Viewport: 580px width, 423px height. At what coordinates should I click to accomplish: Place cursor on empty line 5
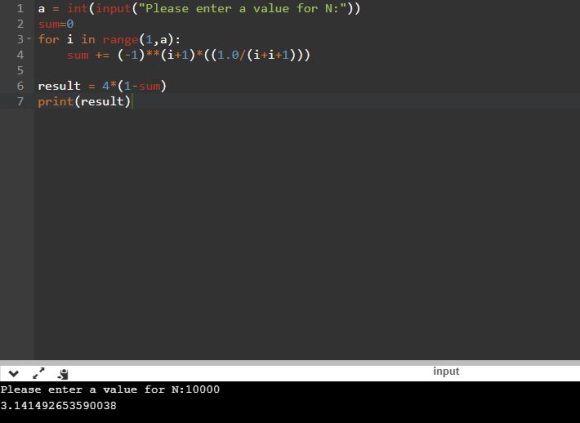(x=307, y=70)
